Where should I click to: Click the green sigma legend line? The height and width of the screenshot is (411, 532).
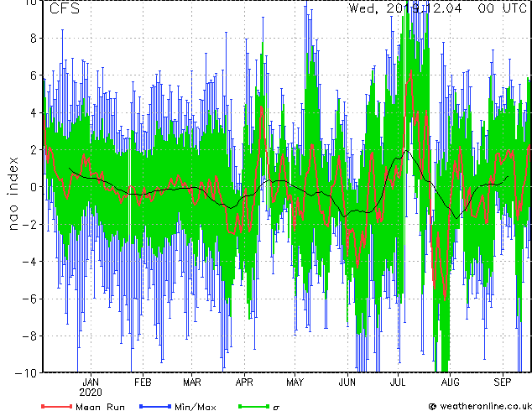coord(253,406)
